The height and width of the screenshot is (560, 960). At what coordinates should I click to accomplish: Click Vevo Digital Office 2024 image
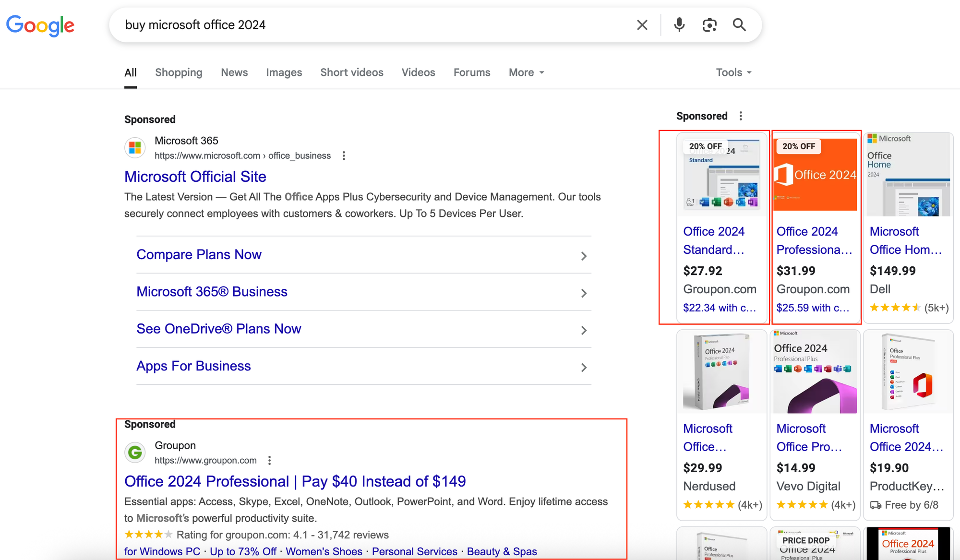point(815,371)
